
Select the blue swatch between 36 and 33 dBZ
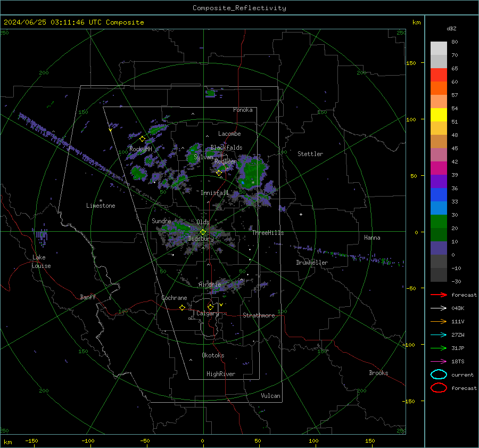tap(439, 194)
